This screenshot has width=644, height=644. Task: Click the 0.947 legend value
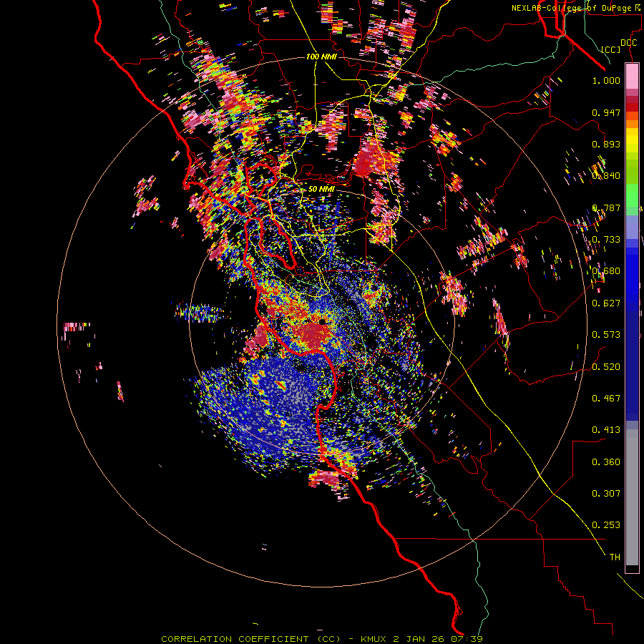pos(606,112)
